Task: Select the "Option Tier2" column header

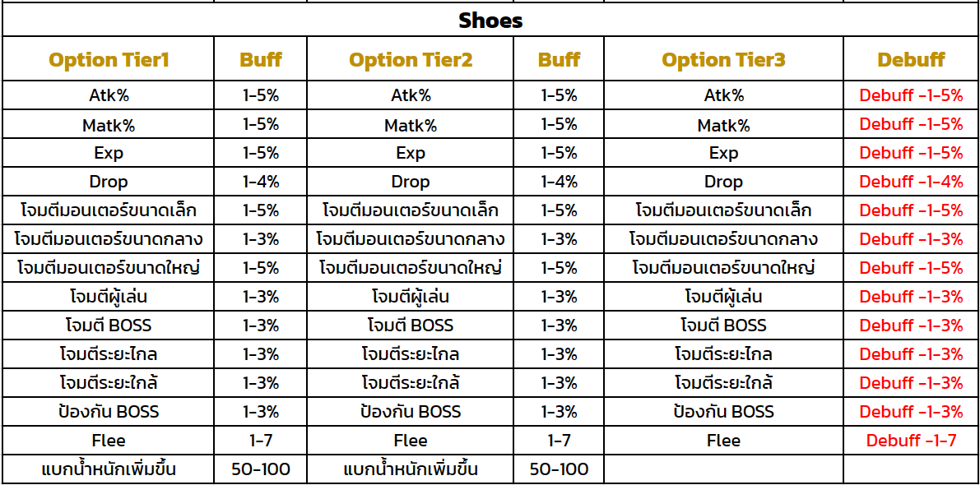Action: click(x=411, y=60)
